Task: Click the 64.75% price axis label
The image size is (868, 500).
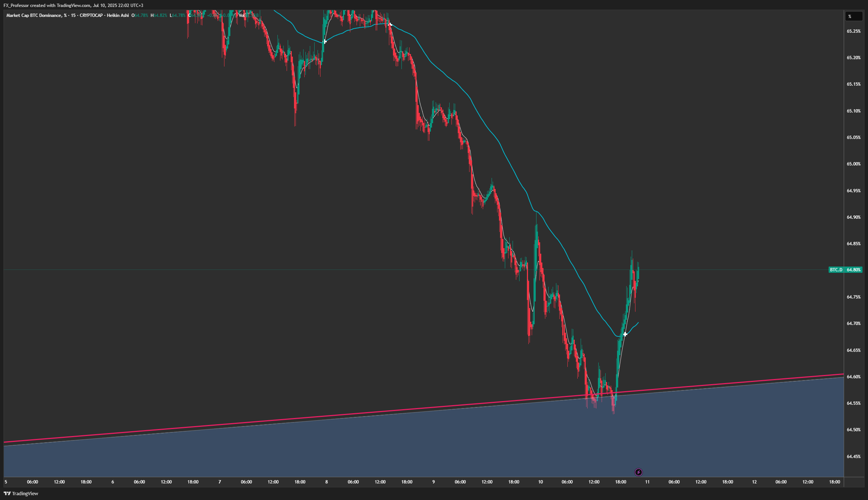Action: (854, 297)
